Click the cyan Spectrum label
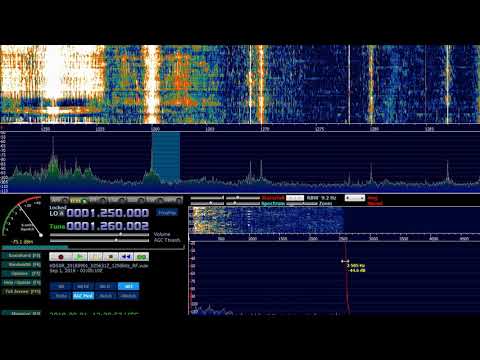 [x=273, y=204]
